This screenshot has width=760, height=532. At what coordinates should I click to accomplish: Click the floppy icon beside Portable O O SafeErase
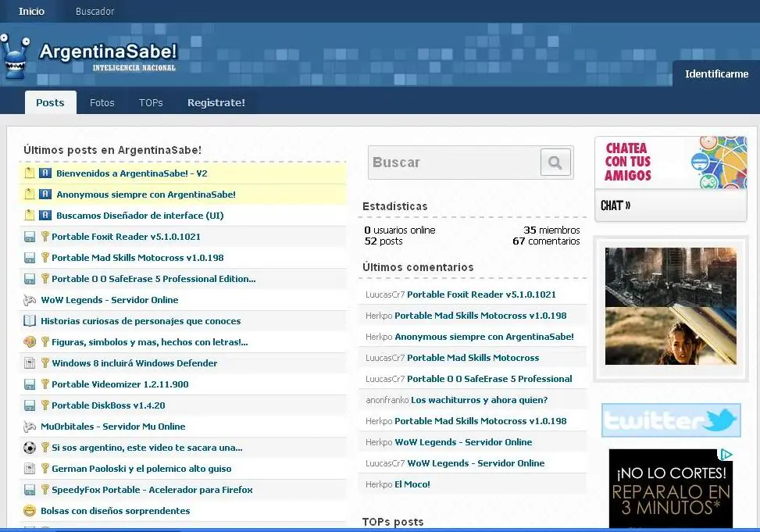click(x=30, y=279)
